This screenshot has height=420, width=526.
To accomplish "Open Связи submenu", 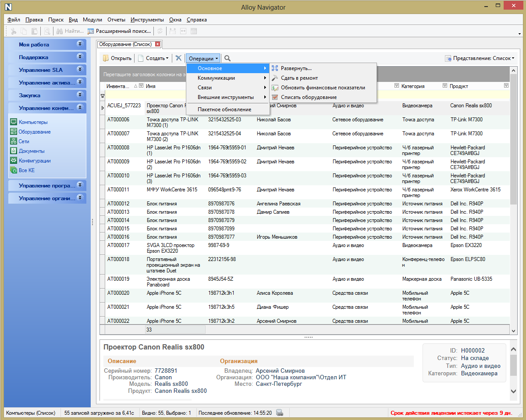I will click(228, 88).
